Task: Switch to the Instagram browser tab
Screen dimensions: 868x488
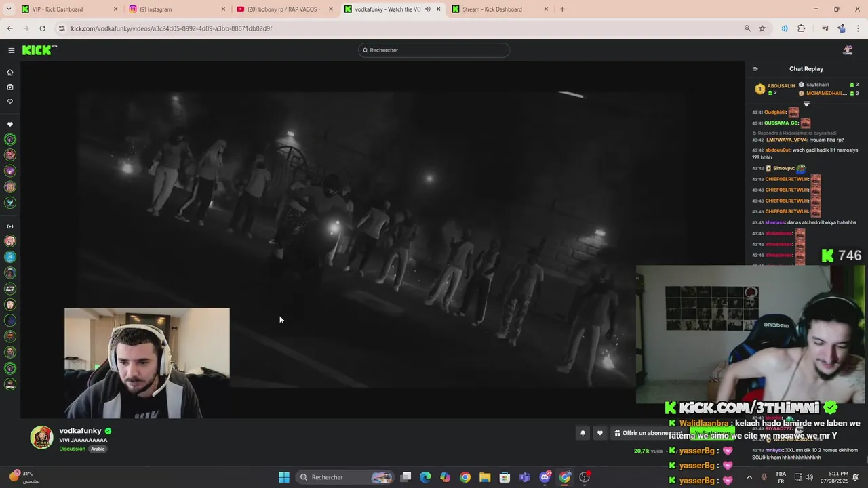Action: 176,9
